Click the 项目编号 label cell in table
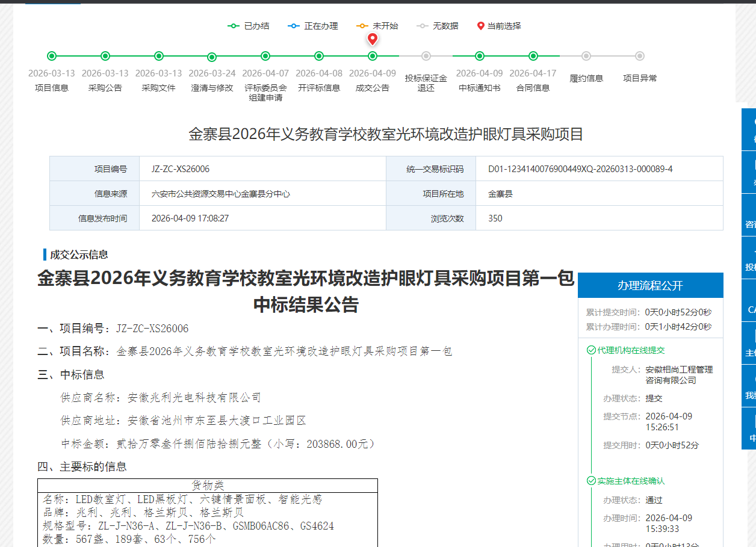The width and height of the screenshot is (756, 547). point(94,169)
